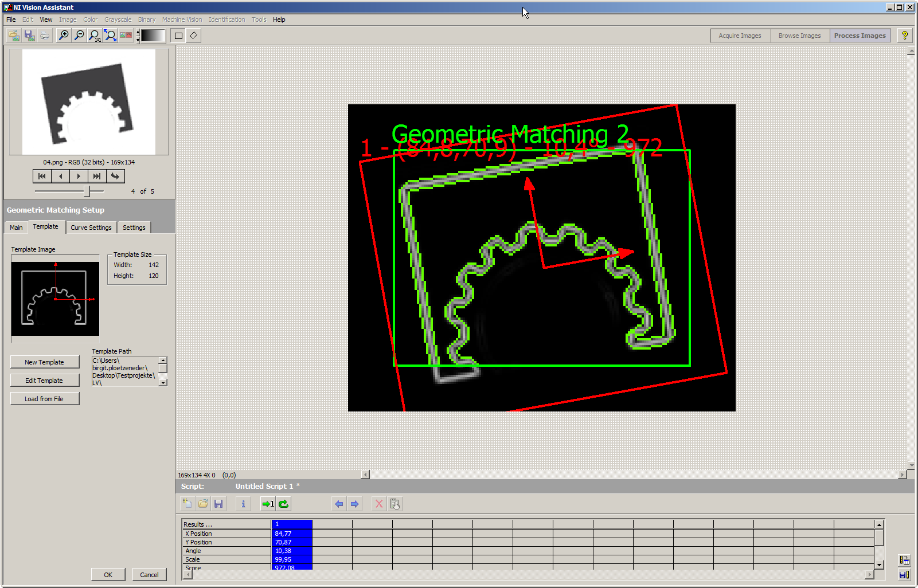Switch to Process Images mode
The width and height of the screenshot is (918, 588).
tap(860, 36)
